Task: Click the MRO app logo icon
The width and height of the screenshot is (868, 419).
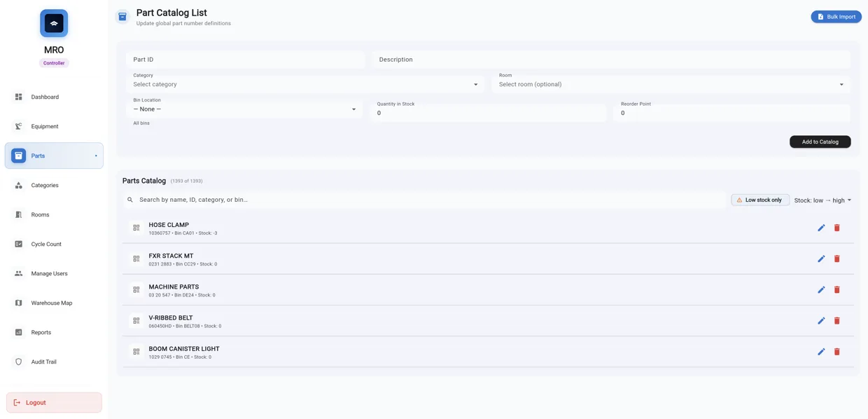Action: [x=54, y=23]
